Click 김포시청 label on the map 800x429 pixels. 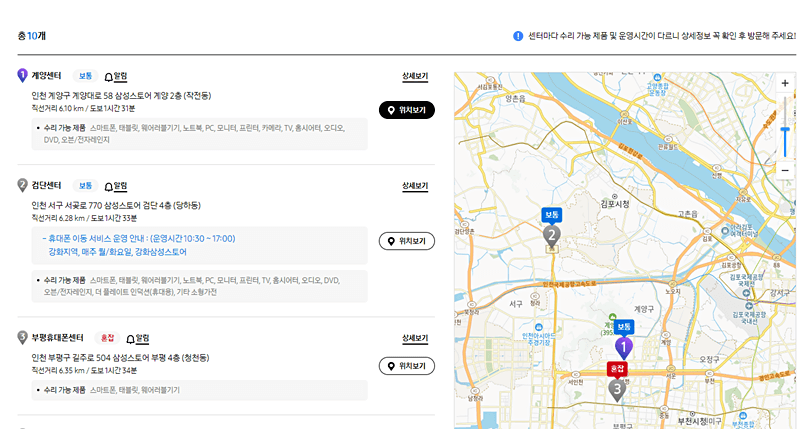click(x=615, y=204)
